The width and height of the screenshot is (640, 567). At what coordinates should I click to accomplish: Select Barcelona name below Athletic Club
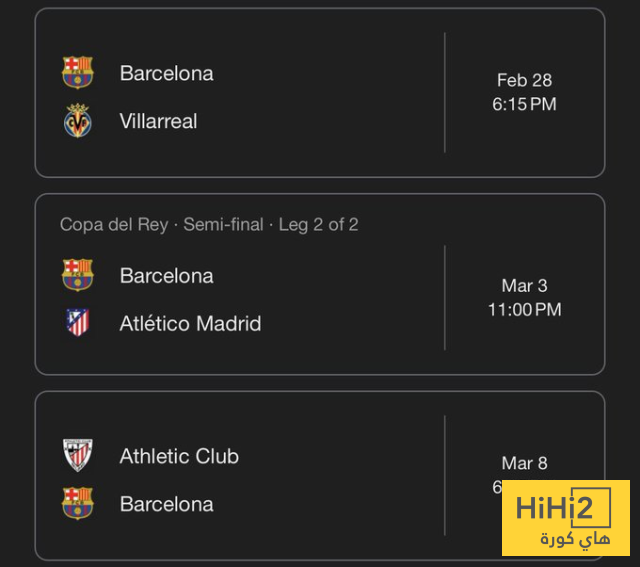point(166,504)
